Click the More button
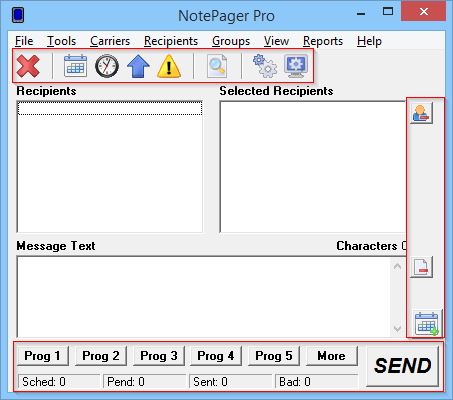The image size is (453, 400). pyautogui.click(x=331, y=356)
